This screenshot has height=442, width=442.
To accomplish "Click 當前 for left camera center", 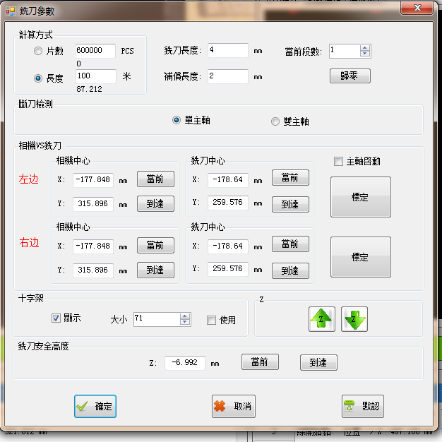I will pos(156,179).
